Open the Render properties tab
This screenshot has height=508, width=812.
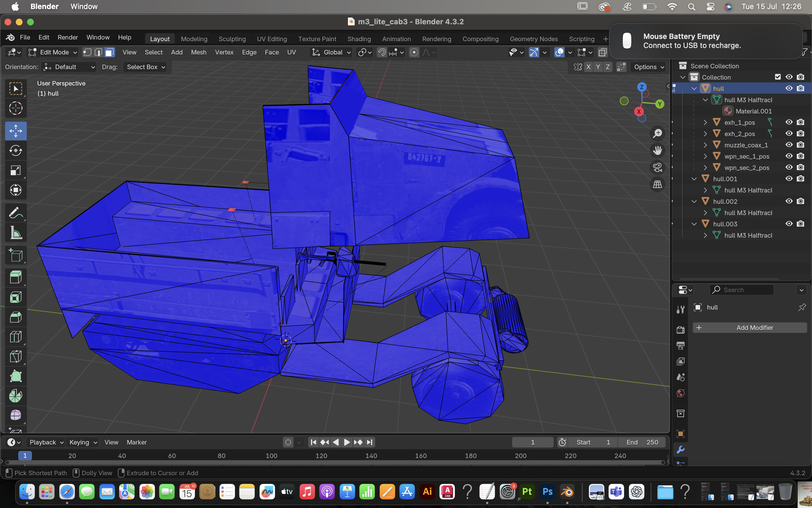click(x=680, y=330)
